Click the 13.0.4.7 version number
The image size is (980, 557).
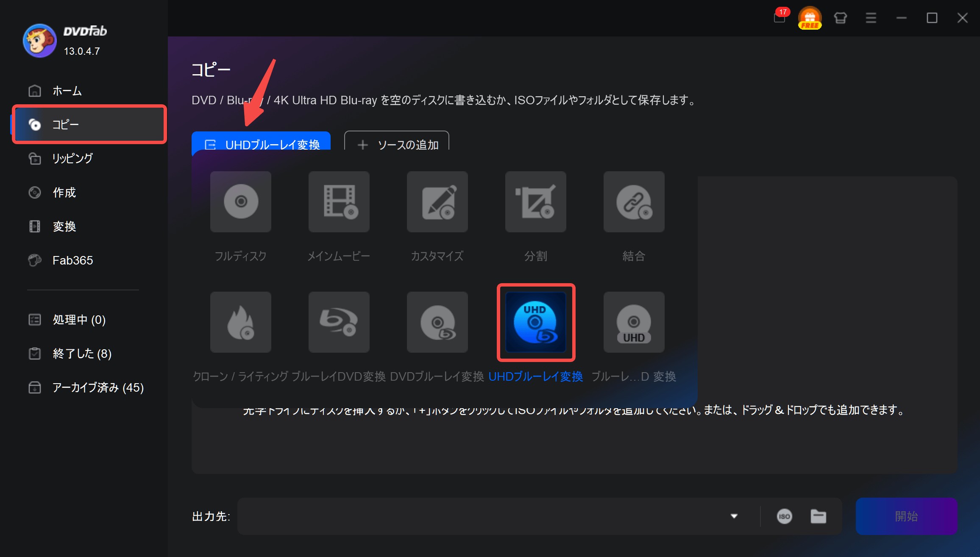tap(82, 51)
